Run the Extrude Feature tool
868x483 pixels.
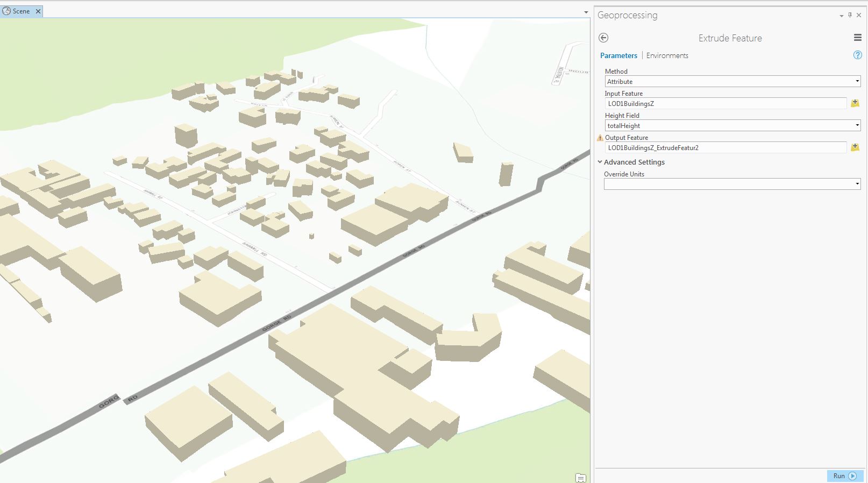(x=845, y=476)
